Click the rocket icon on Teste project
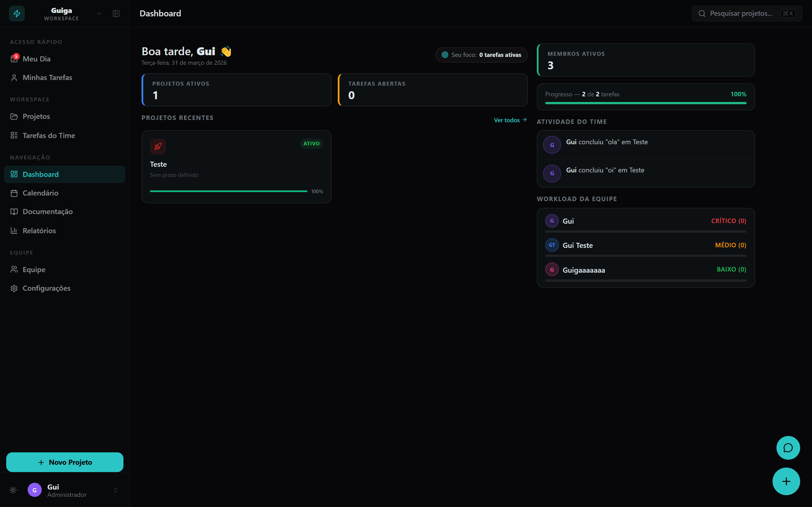The image size is (812, 507). (158, 146)
